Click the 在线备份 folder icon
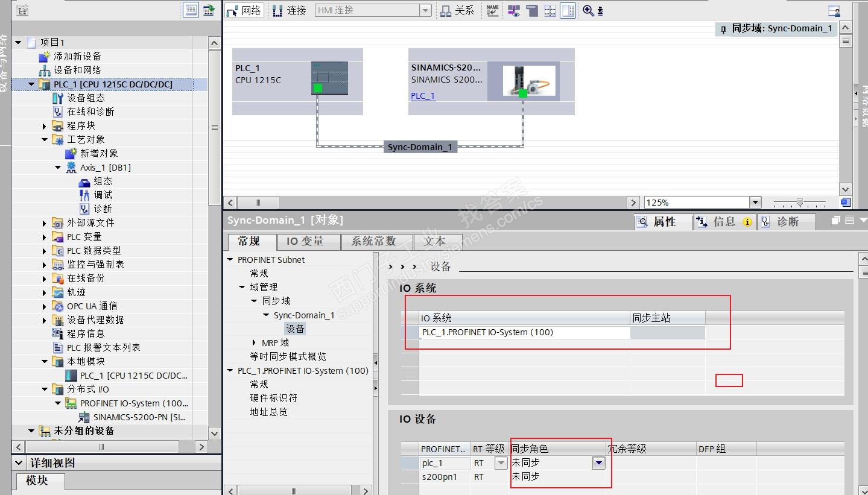The image size is (868, 495). [58, 279]
